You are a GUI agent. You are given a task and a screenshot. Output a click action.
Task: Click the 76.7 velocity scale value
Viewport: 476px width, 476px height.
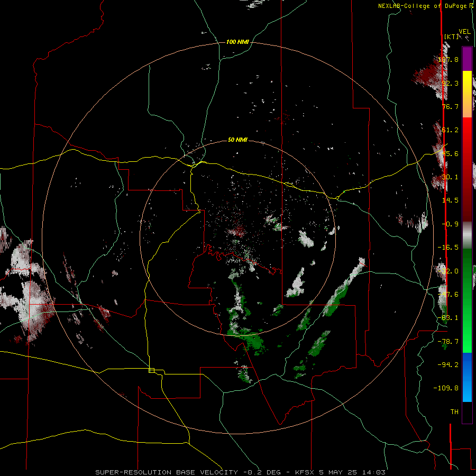click(450, 106)
